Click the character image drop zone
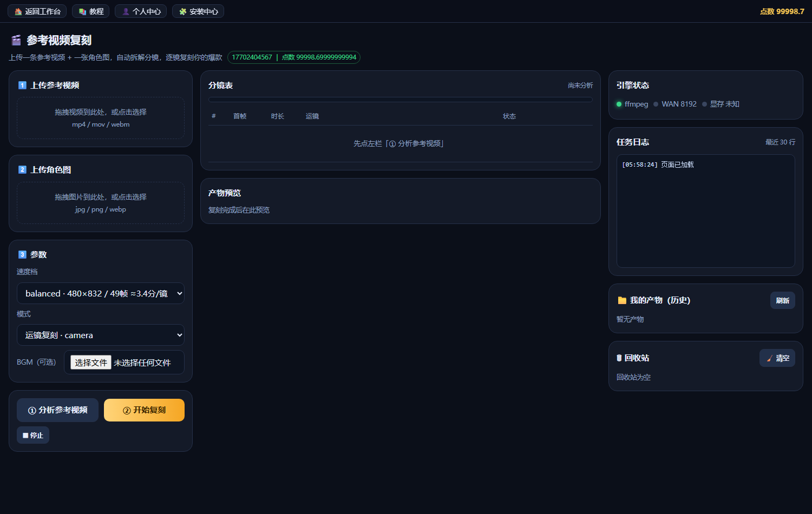The image size is (812, 514). [101, 203]
